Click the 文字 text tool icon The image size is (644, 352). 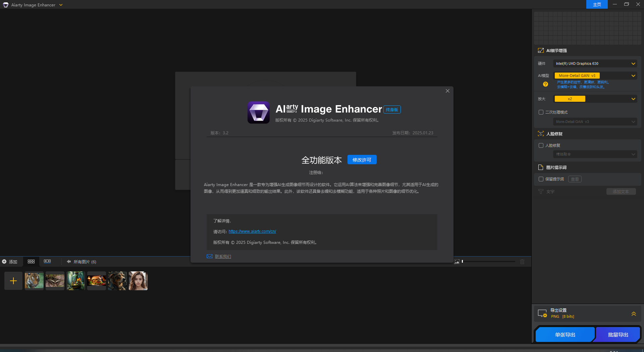541,191
